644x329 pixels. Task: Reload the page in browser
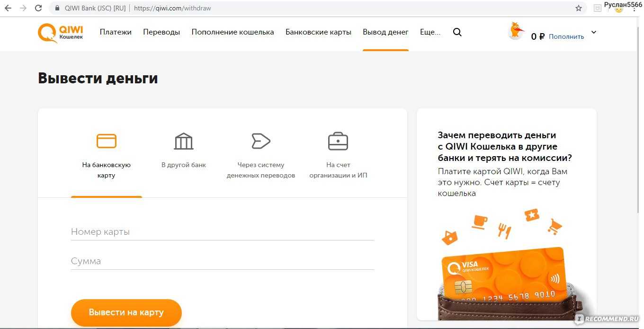tap(39, 8)
